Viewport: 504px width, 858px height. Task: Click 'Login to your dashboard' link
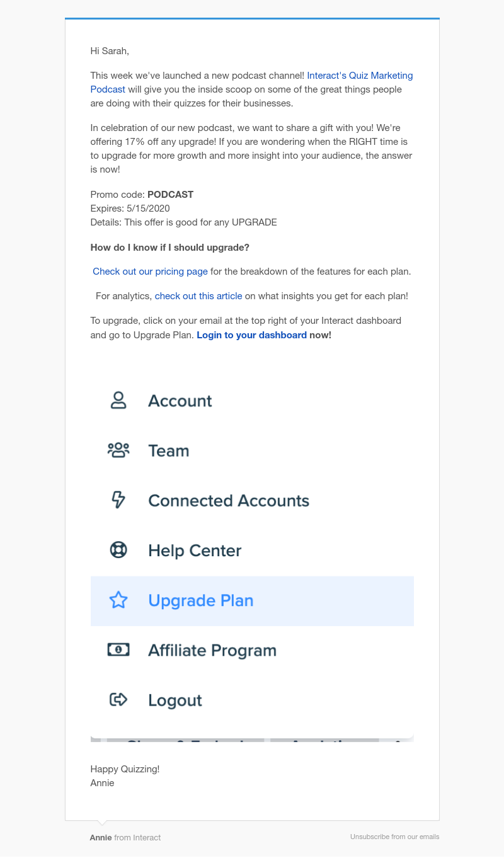251,335
